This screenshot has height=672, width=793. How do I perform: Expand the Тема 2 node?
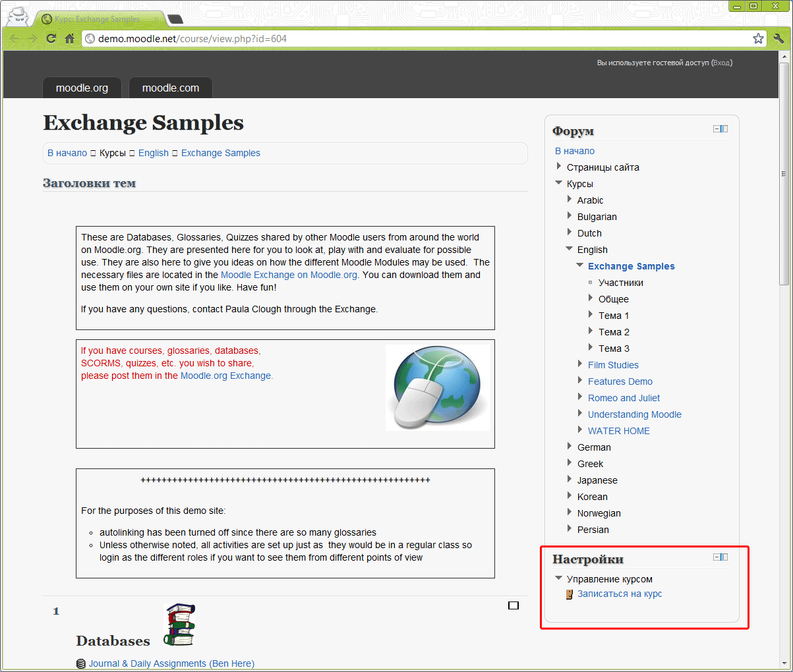point(591,331)
